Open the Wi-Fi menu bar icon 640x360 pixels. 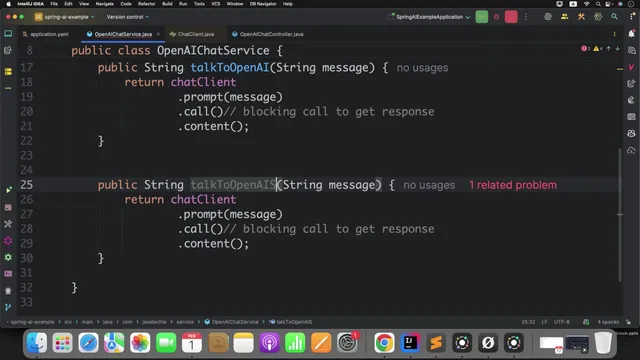click(587, 4)
